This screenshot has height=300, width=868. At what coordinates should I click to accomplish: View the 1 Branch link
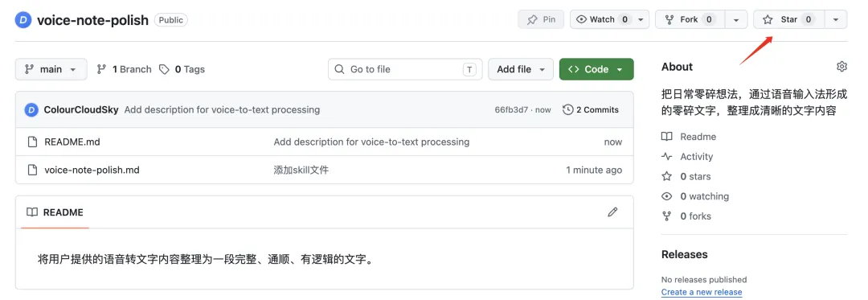(x=124, y=69)
